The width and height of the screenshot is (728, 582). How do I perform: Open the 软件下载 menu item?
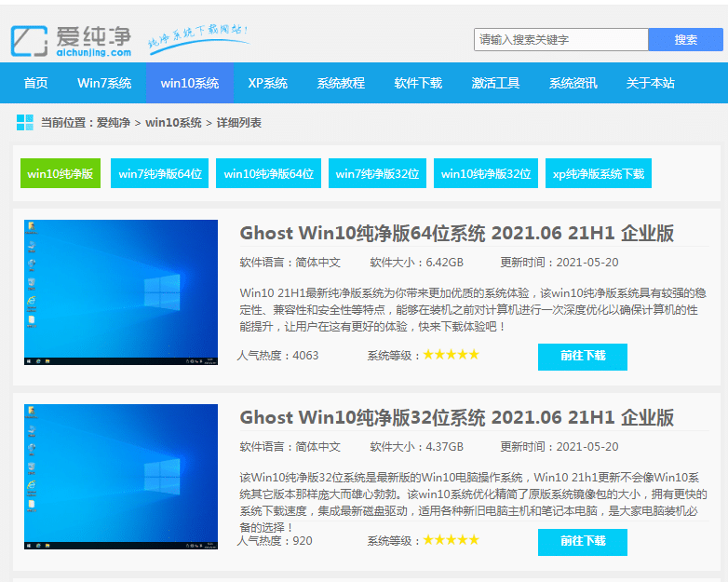point(418,83)
